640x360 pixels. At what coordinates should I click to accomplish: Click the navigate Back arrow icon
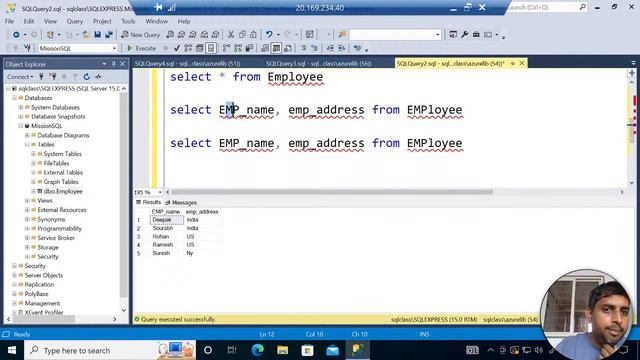click(16, 35)
